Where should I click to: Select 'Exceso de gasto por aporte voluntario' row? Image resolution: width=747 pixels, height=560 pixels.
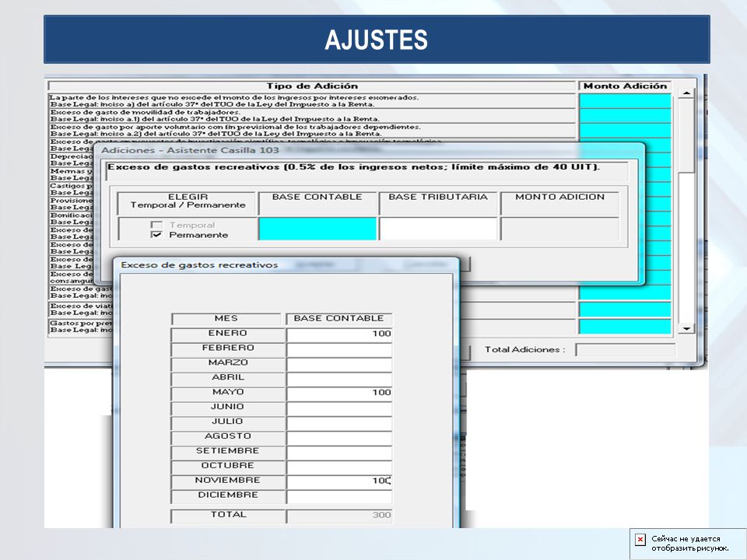[x=312, y=131]
